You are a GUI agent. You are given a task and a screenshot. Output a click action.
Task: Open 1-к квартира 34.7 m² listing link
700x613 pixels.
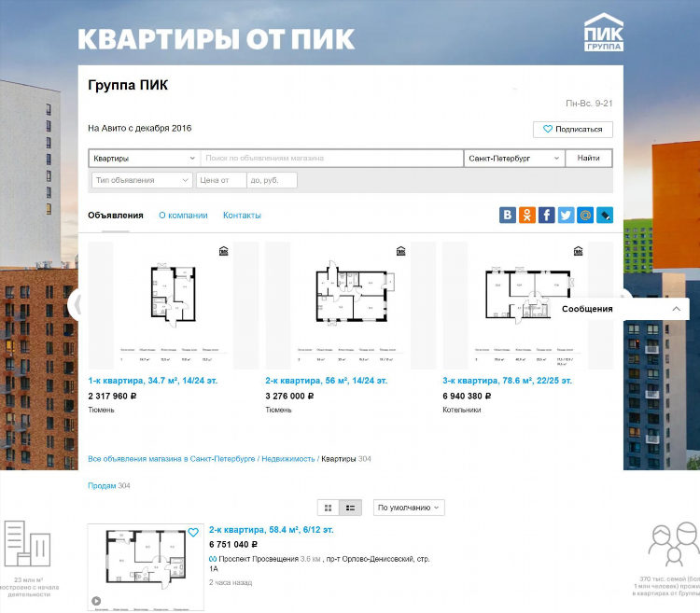tap(153, 381)
